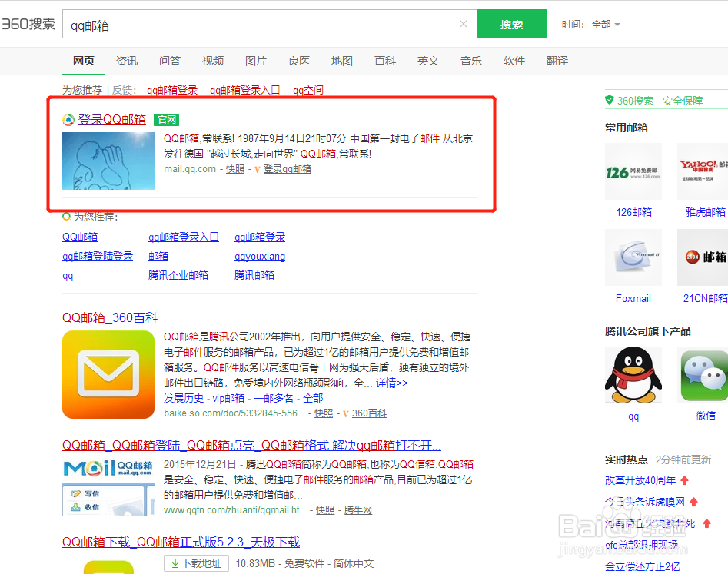Open the 英文 tab
This screenshot has width=728, height=574.
[428, 61]
